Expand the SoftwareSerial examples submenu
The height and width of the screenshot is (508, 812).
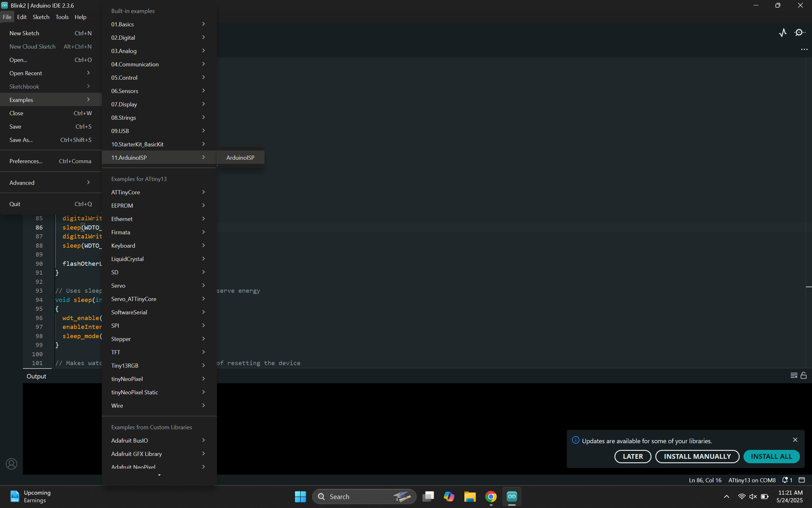pyautogui.click(x=159, y=312)
